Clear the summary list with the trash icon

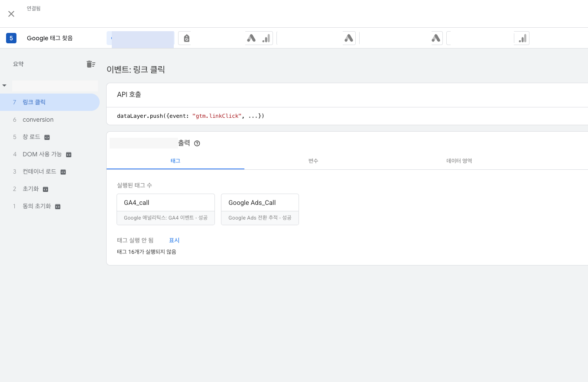pyautogui.click(x=91, y=64)
